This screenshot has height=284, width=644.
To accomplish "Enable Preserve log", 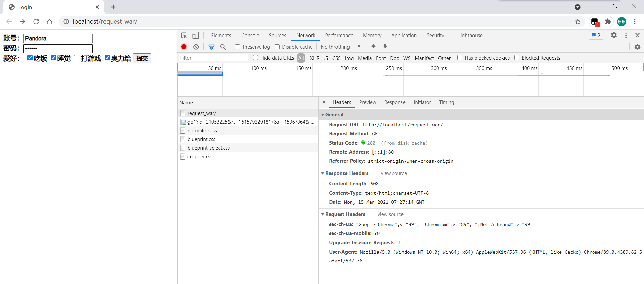I will [238, 47].
